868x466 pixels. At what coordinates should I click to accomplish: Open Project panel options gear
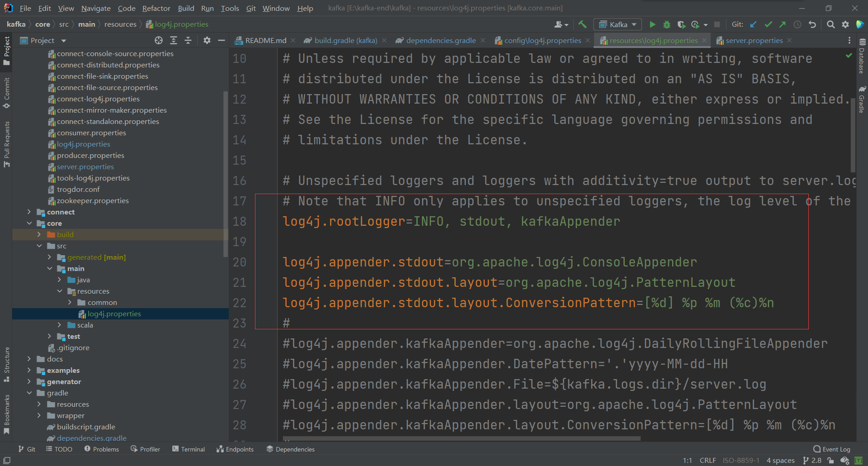[x=207, y=40]
